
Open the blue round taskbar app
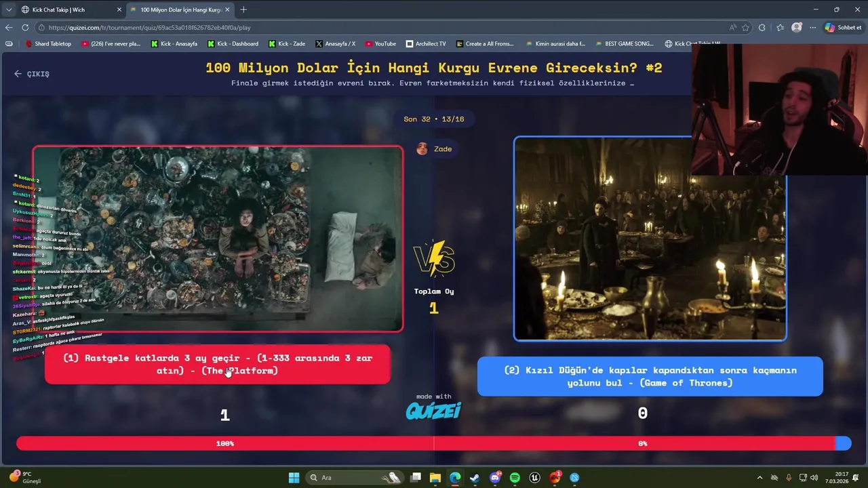pos(574,478)
